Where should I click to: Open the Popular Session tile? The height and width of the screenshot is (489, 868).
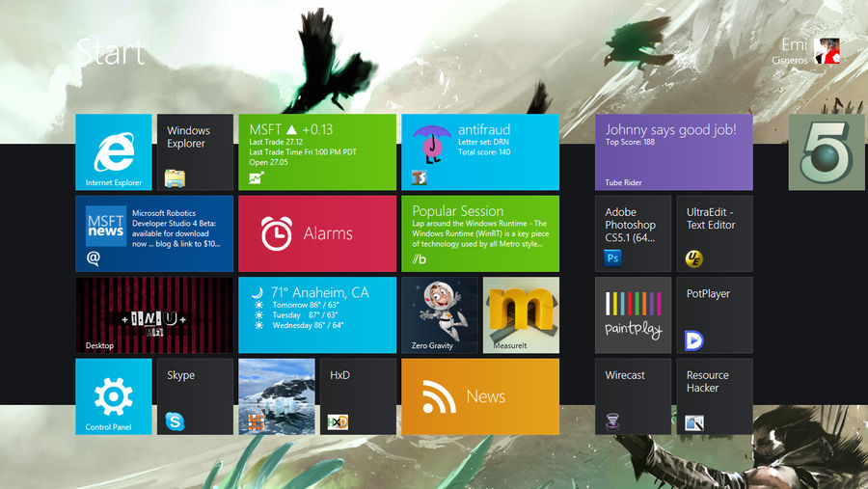point(480,233)
